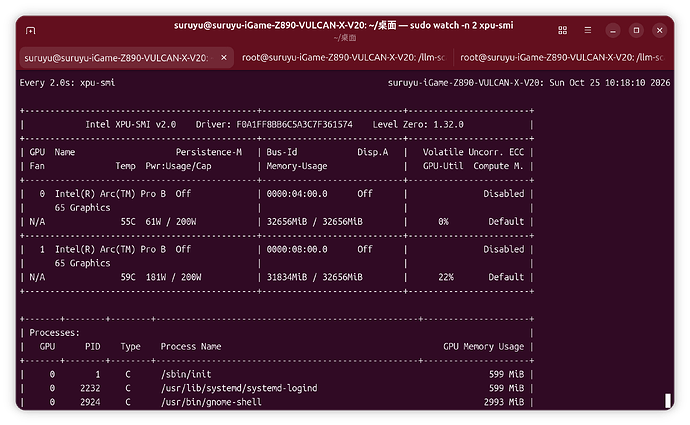690x425 pixels.
Task: Click GPU 1 power '181W / 200W'
Action: [x=173, y=277]
